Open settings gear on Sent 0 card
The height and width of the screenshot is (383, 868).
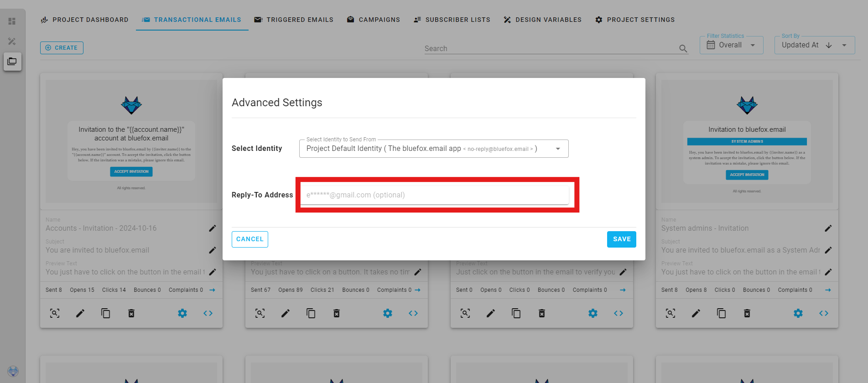(x=593, y=313)
